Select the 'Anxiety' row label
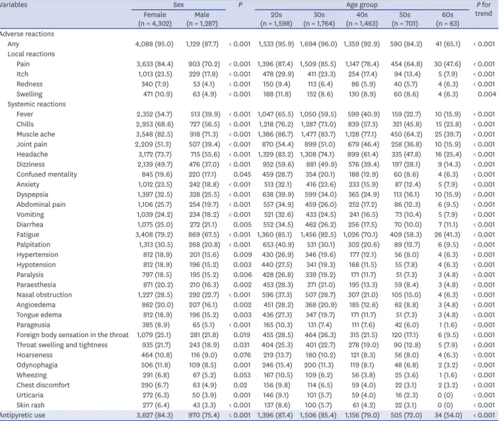Image resolution: width=504 pixels, height=421 pixels. click(x=28, y=184)
